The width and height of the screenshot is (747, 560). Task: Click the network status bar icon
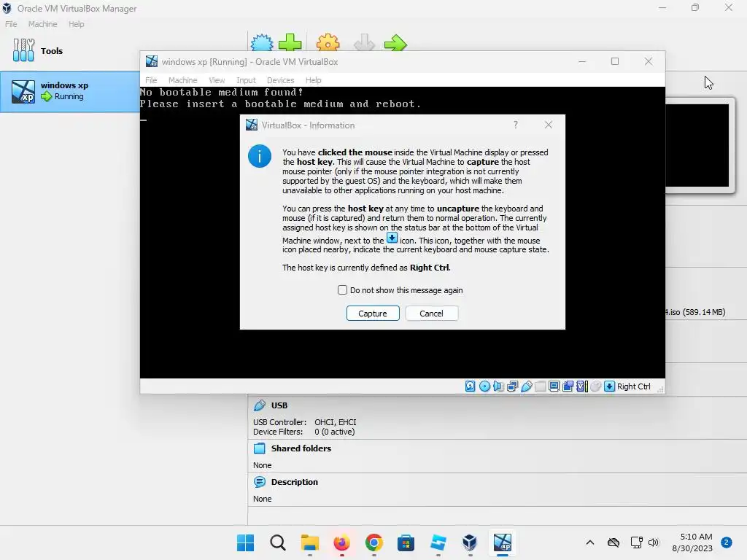[x=512, y=386]
